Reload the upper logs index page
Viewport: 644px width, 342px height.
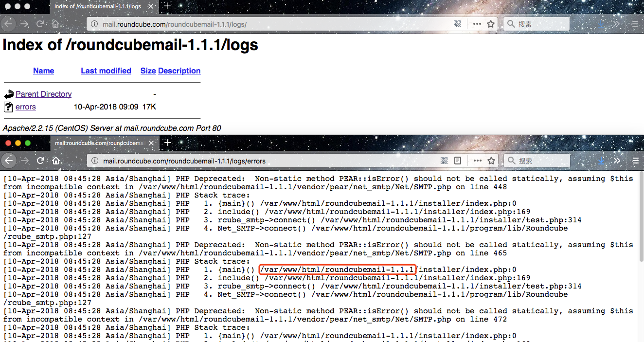pos(40,24)
